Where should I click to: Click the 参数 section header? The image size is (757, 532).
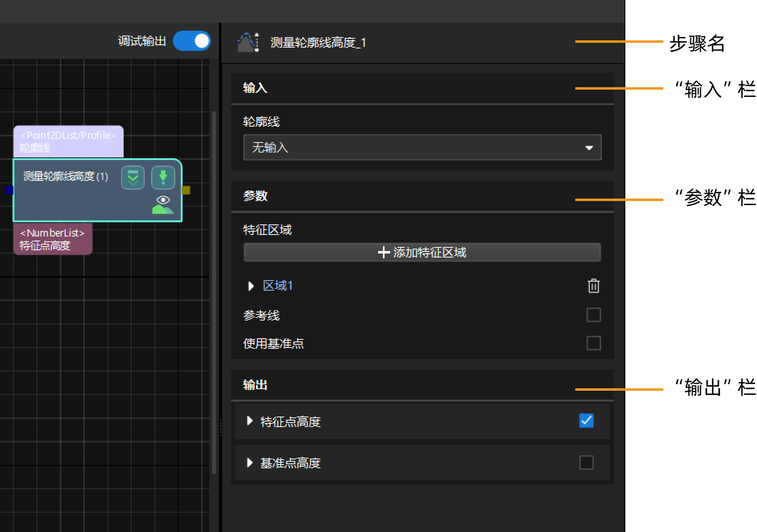pos(255,196)
